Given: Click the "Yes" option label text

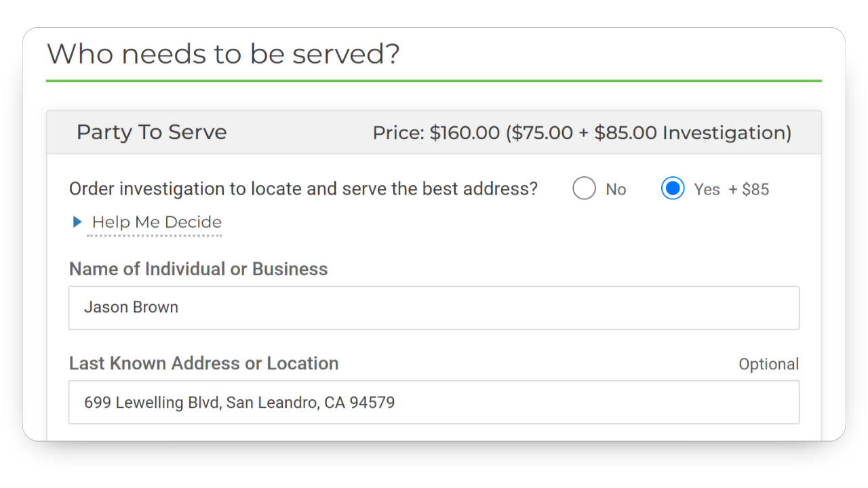Looking at the screenshot, I should (707, 190).
